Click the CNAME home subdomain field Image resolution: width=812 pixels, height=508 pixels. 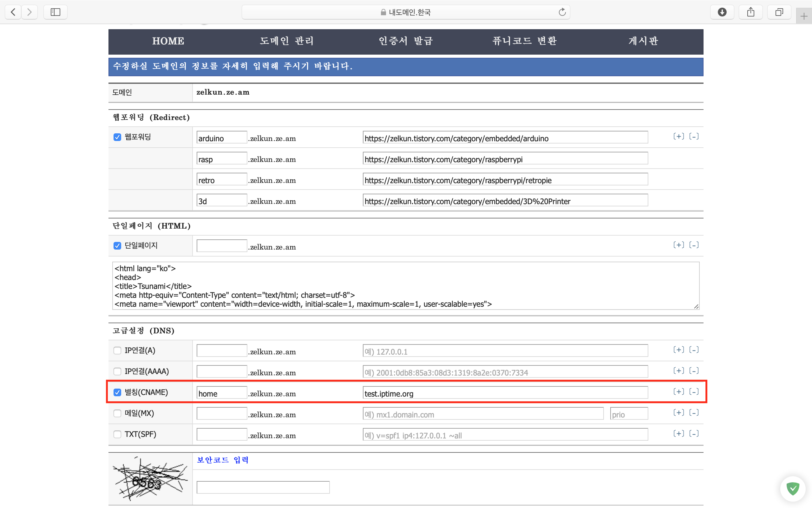click(222, 393)
